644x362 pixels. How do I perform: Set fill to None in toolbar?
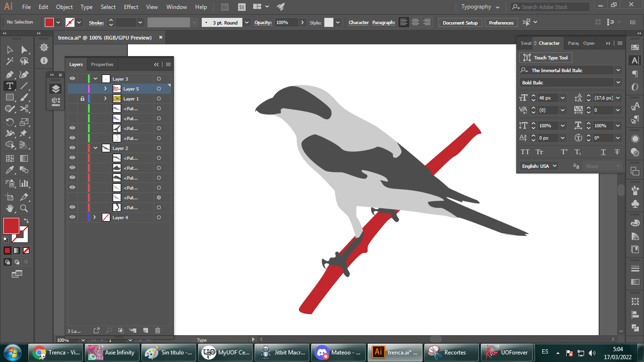[26, 250]
